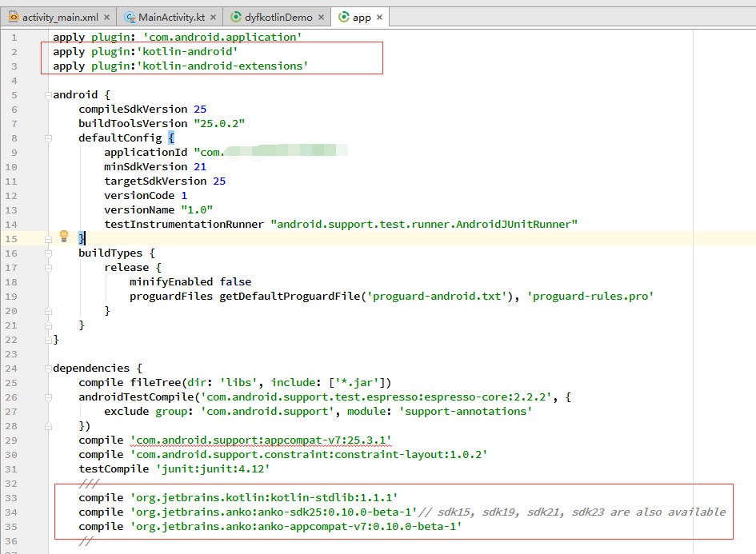Click kotlin-stdlib:1.1.1 dependency string
Viewport: 756px width, 554px height.
[264, 497]
